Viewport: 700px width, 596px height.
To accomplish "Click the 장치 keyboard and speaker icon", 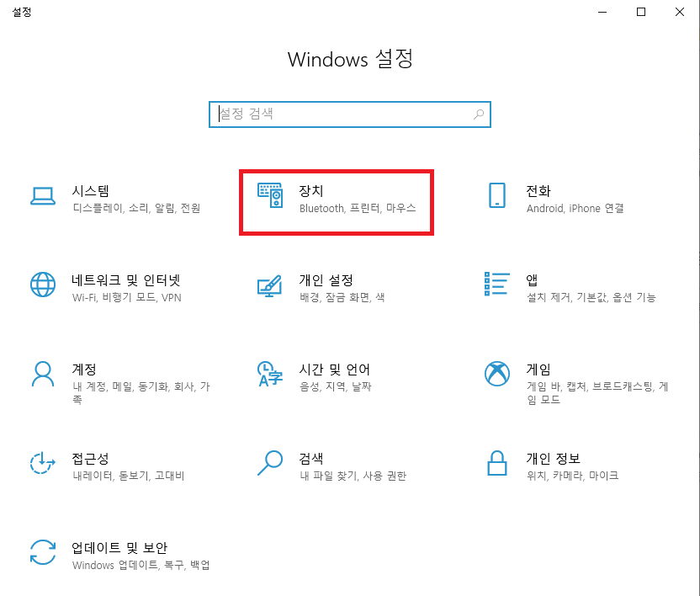I will pos(269,195).
